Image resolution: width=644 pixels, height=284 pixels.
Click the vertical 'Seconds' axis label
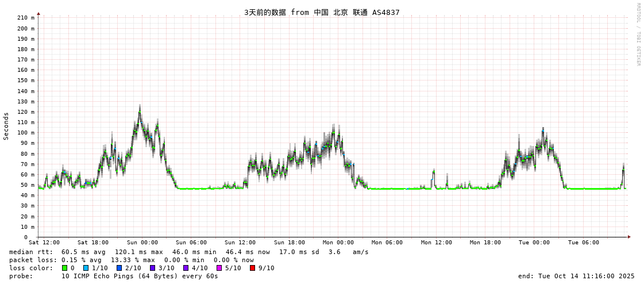coord(6,126)
